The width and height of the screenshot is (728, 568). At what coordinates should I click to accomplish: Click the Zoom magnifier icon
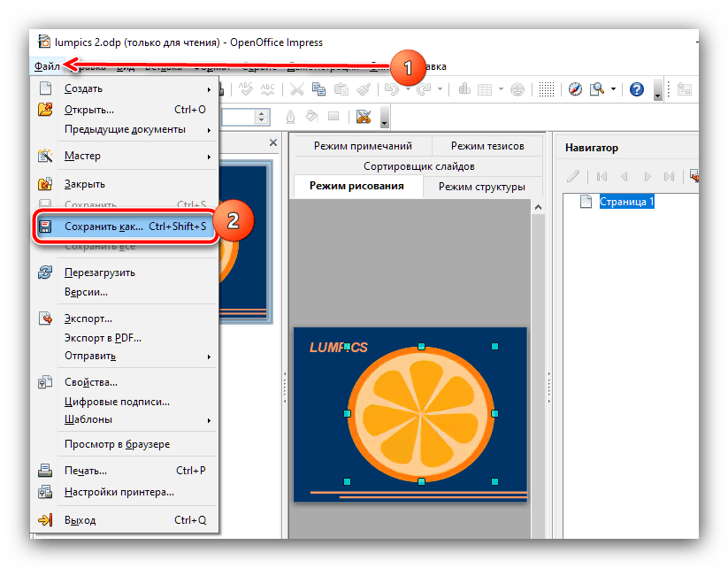[x=597, y=89]
